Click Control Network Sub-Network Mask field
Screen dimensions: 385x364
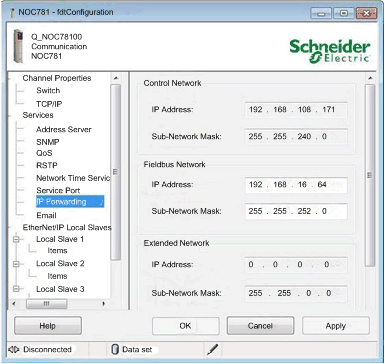click(x=296, y=137)
